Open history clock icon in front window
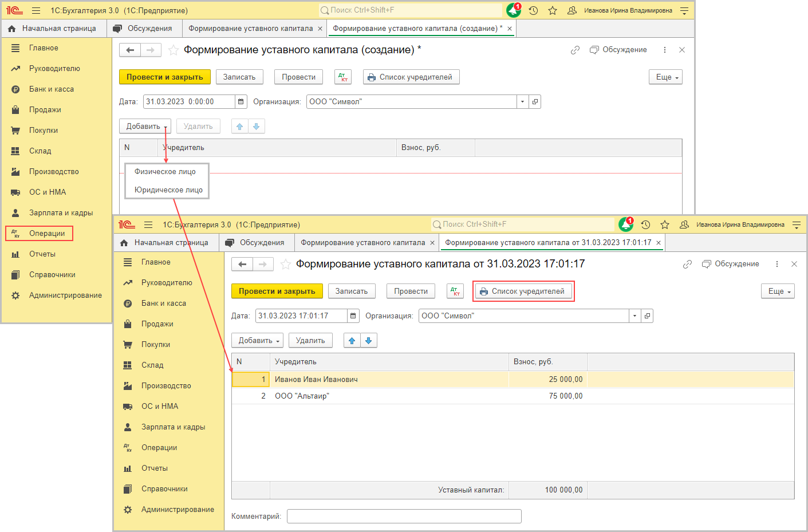 (x=645, y=224)
